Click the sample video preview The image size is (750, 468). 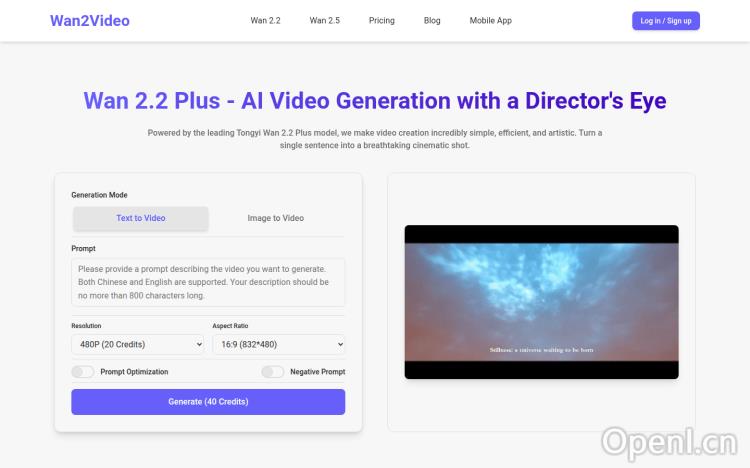(x=541, y=302)
